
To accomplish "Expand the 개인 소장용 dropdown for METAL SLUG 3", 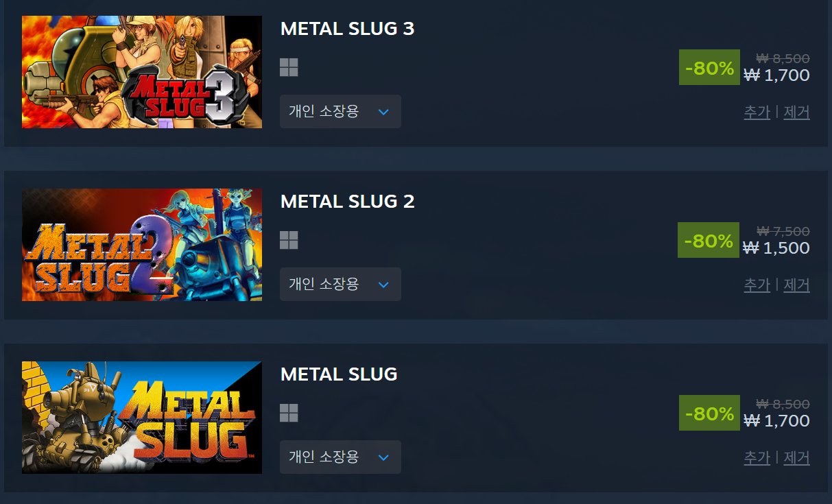I will [x=340, y=111].
